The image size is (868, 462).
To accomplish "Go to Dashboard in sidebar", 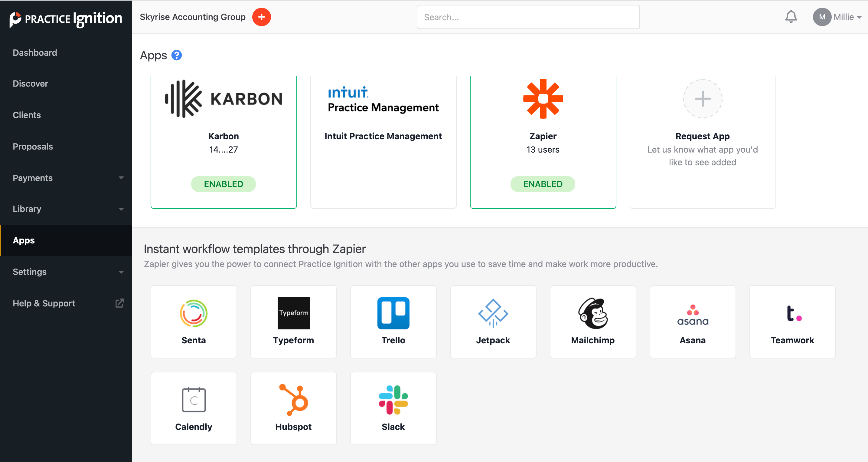I will coord(35,53).
